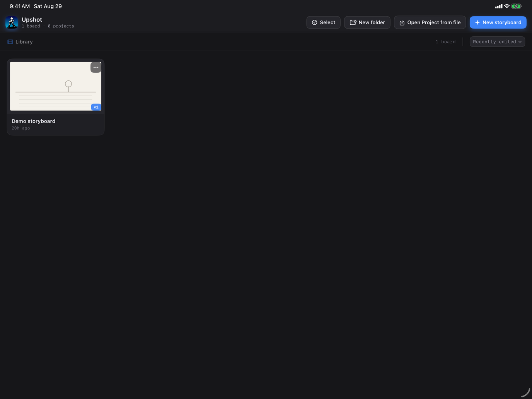Click the Select button

[x=323, y=22]
